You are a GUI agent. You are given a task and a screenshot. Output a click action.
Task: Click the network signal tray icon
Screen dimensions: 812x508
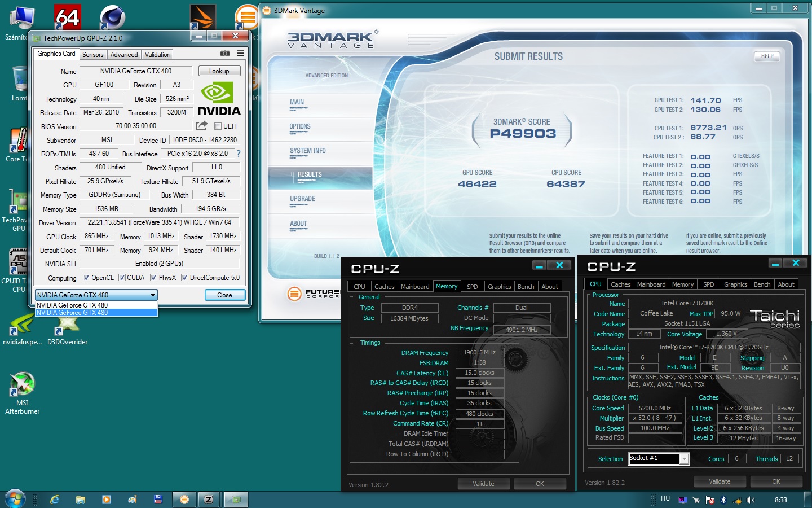coord(737,500)
